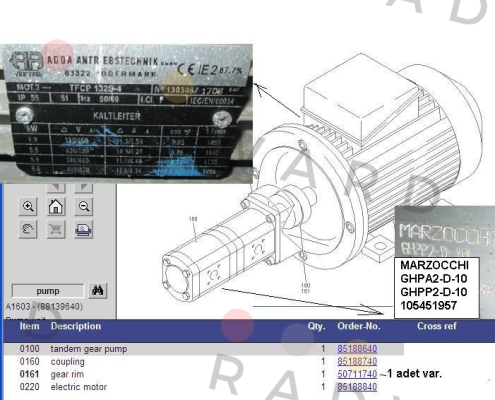The width and height of the screenshot is (495, 400).
Task: Click the Marzocchi pump engraving photo
Action: 445,232
